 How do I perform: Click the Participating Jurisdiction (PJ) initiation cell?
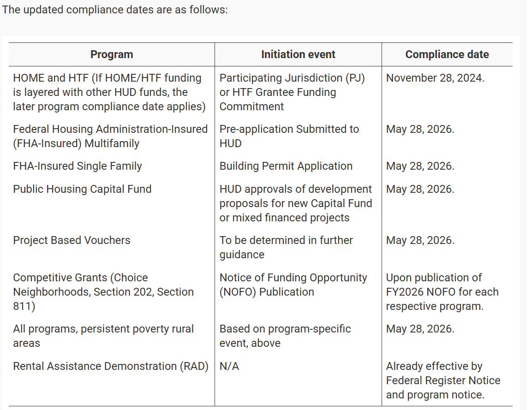pos(292,92)
